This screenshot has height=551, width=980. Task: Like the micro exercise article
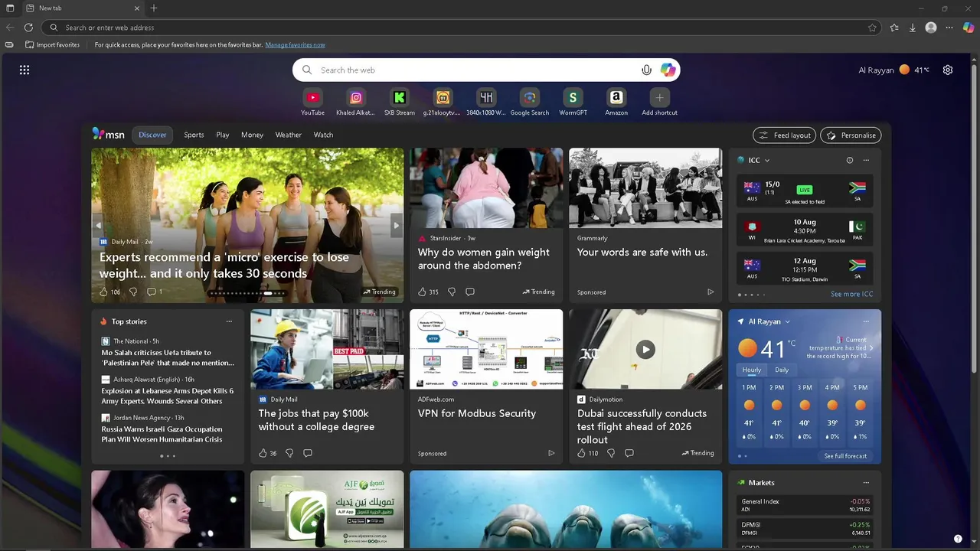pos(104,292)
